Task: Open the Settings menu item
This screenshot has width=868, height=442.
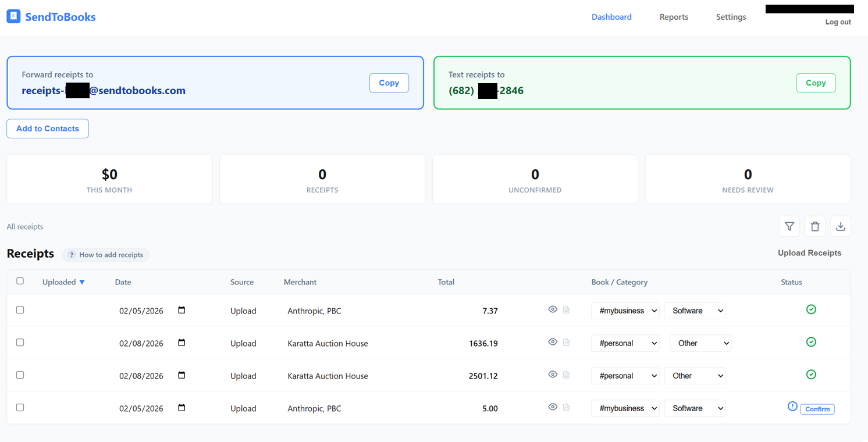Action: [x=731, y=17]
